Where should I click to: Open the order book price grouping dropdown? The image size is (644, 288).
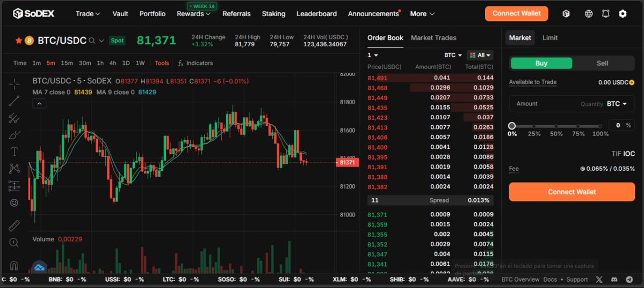coord(373,55)
